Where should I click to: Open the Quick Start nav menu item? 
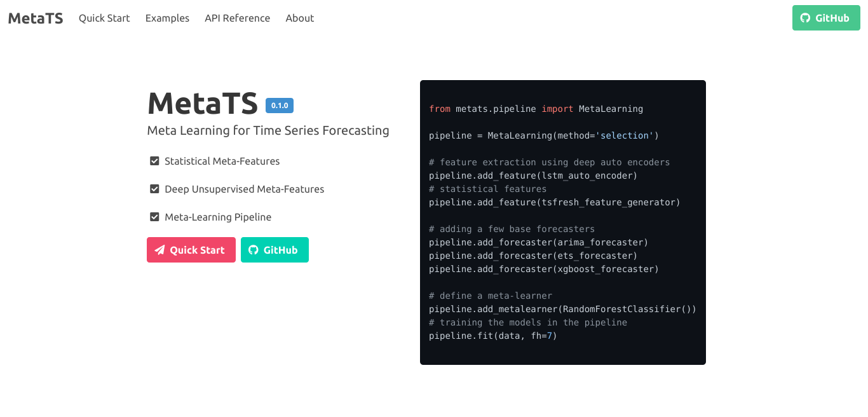104,18
